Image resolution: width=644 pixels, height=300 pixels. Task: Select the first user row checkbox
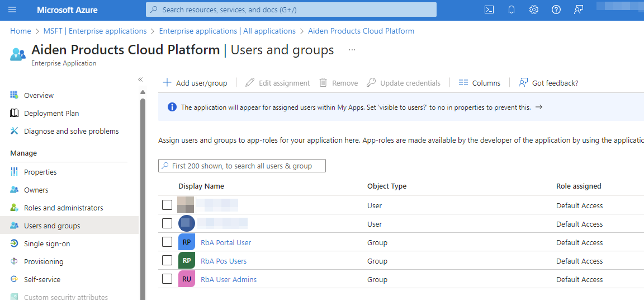pos(167,205)
